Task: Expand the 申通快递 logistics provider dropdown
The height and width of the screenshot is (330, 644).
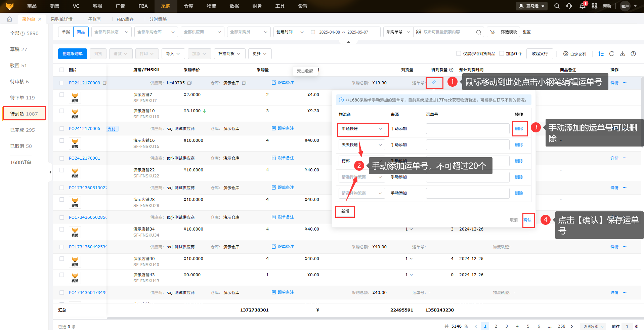Action: [362, 129]
